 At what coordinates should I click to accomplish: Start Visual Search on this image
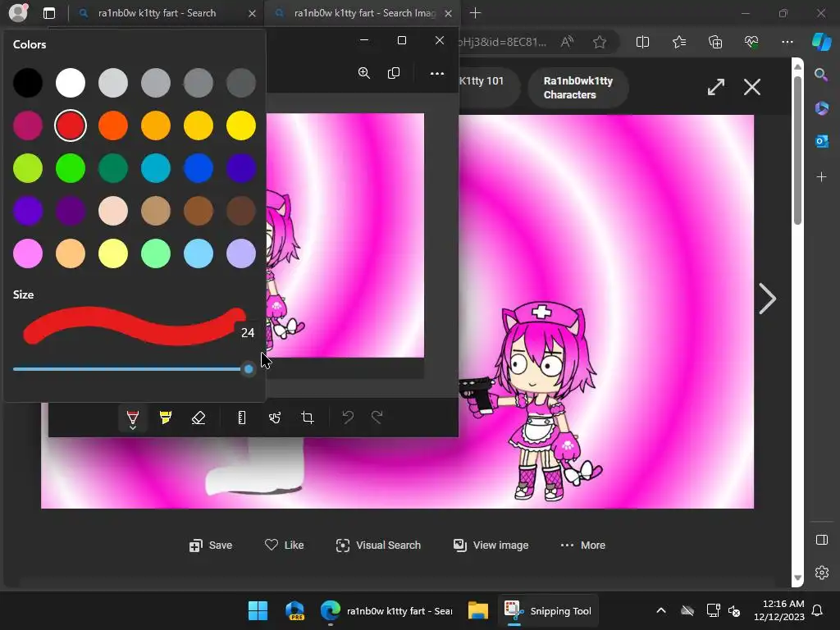pos(378,546)
